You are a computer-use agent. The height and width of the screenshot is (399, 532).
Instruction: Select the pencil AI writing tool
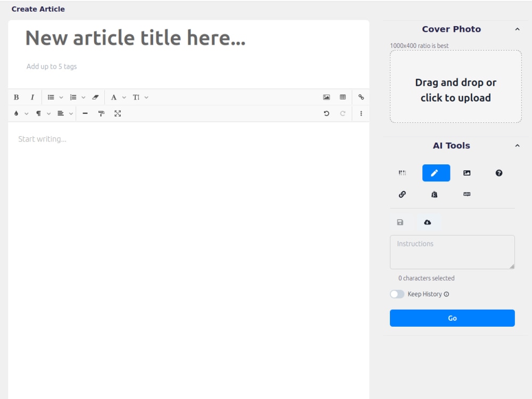tap(436, 172)
